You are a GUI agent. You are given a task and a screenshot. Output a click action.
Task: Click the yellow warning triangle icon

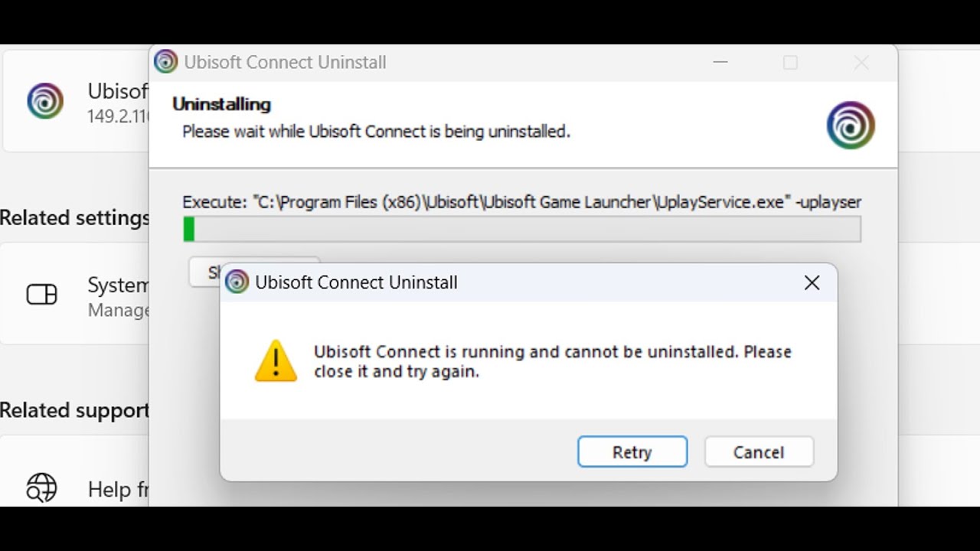pos(276,361)
